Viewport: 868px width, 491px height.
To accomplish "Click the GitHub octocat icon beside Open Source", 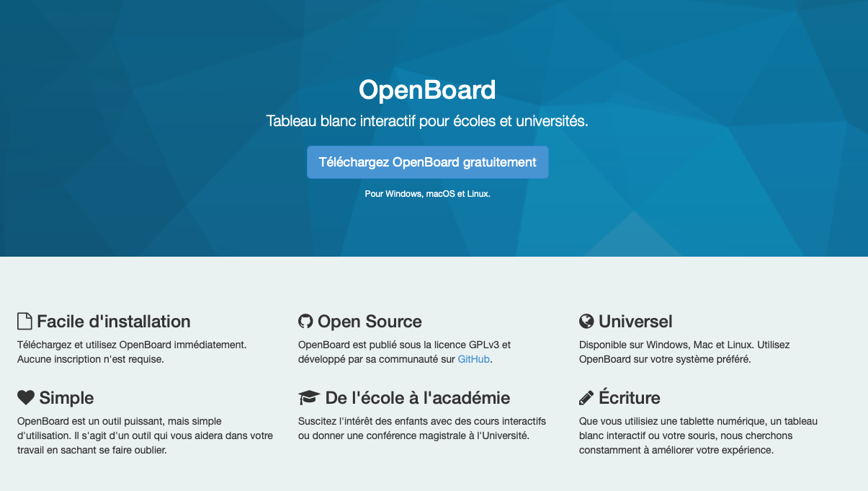I will (x=305, y=321).
